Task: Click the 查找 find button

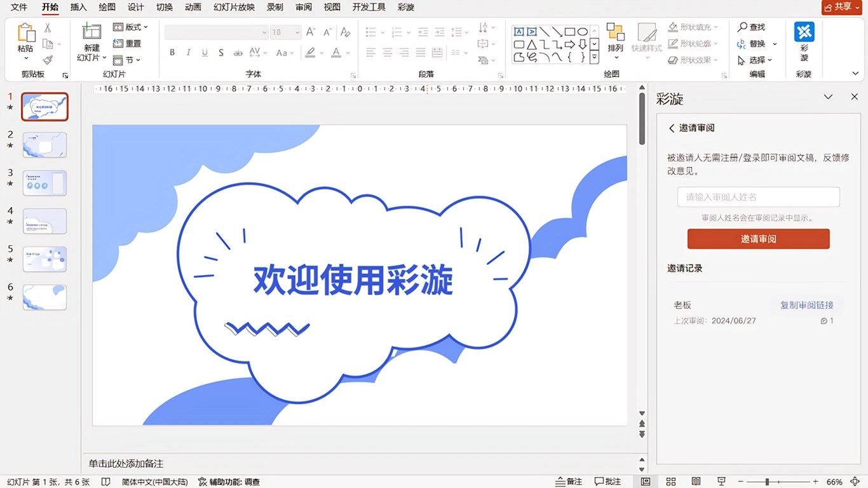Action: click(x=751, y=27)
